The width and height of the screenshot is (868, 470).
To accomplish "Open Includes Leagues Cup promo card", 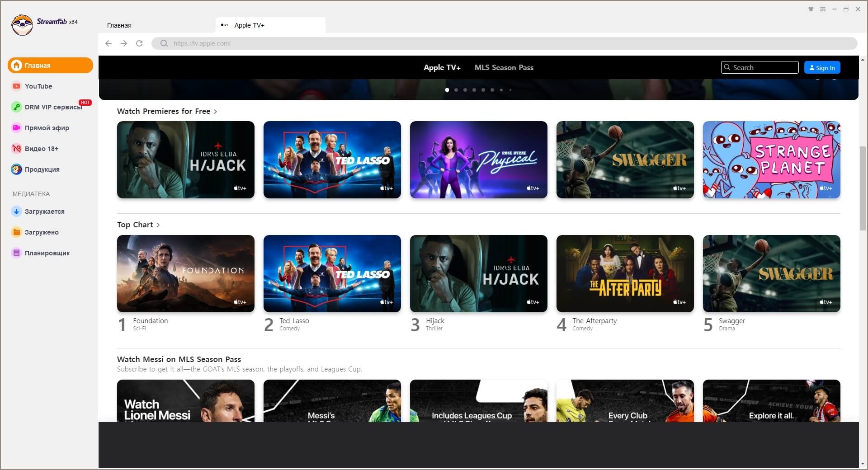I will [479, 401].
